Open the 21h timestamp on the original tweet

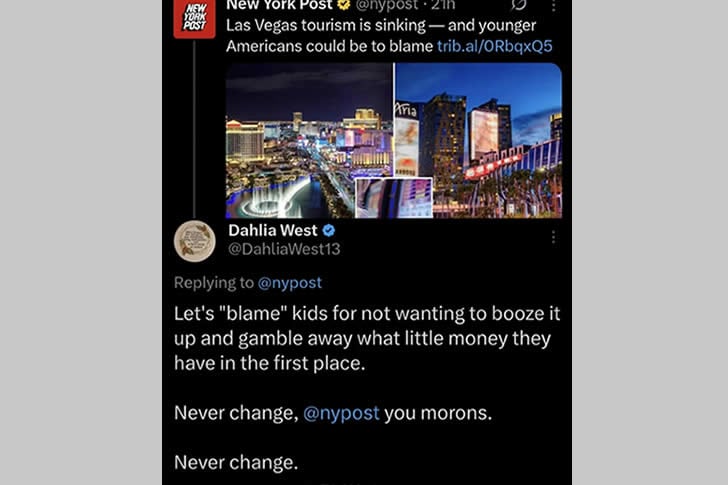coord(443,5)
